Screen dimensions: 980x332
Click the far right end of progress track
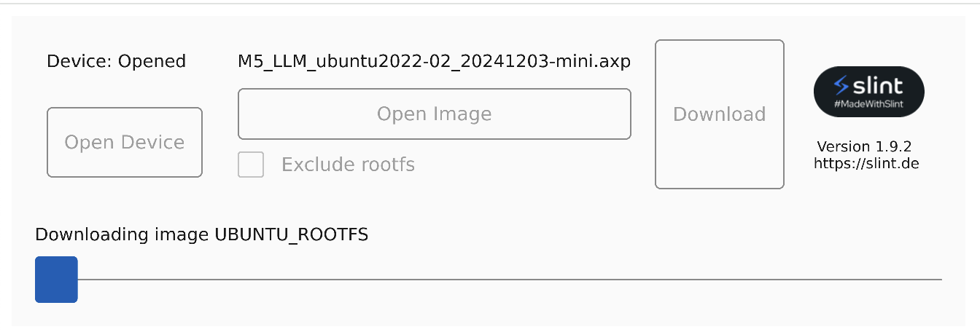(x=939, y=279)
